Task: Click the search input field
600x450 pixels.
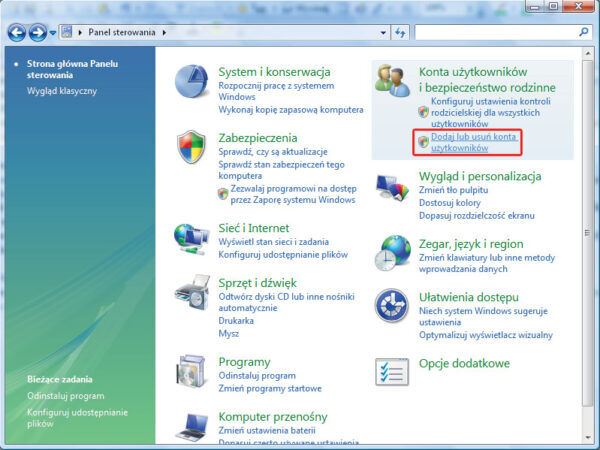Action: point(495,33)
